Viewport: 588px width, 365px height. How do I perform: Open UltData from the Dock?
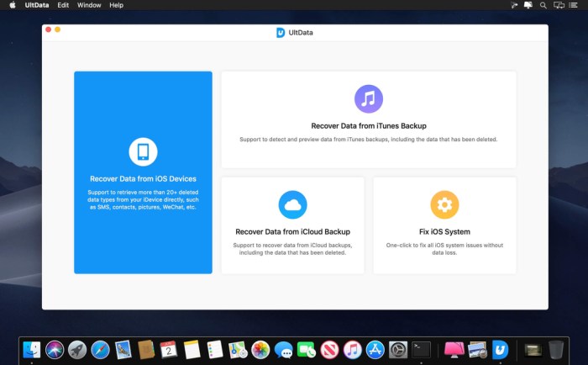coord(501,349)
